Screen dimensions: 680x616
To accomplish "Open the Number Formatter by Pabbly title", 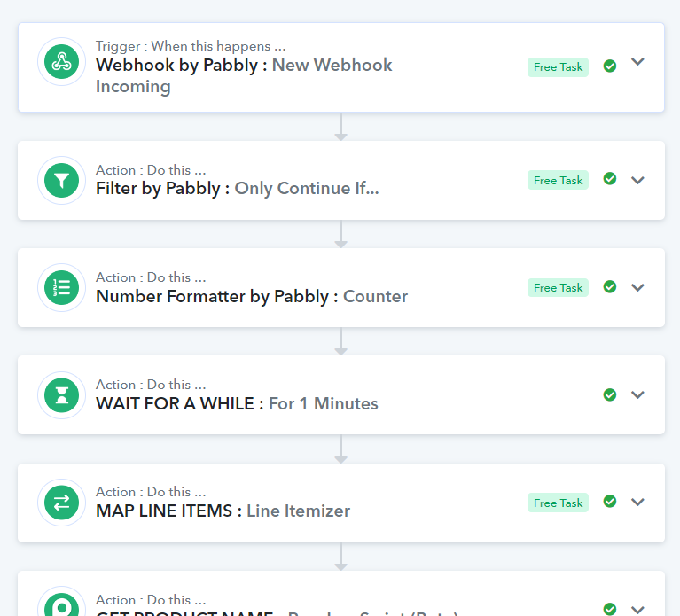I will point(213,297).
